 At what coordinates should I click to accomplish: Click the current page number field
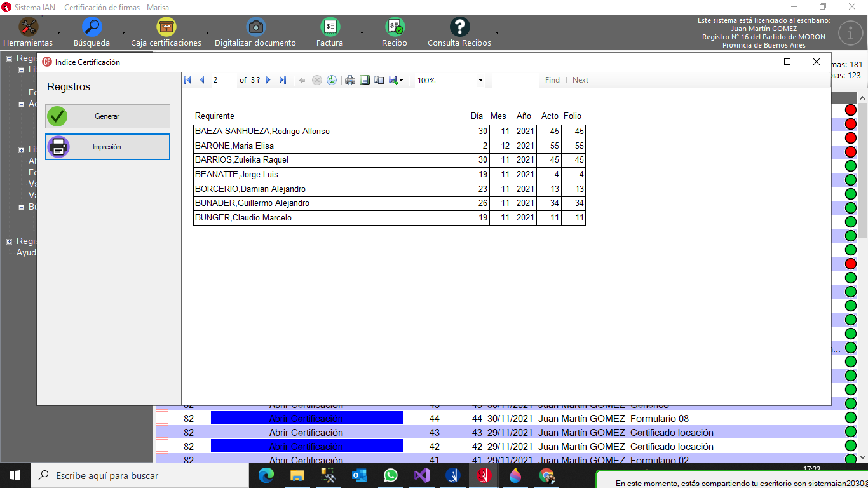224,80
